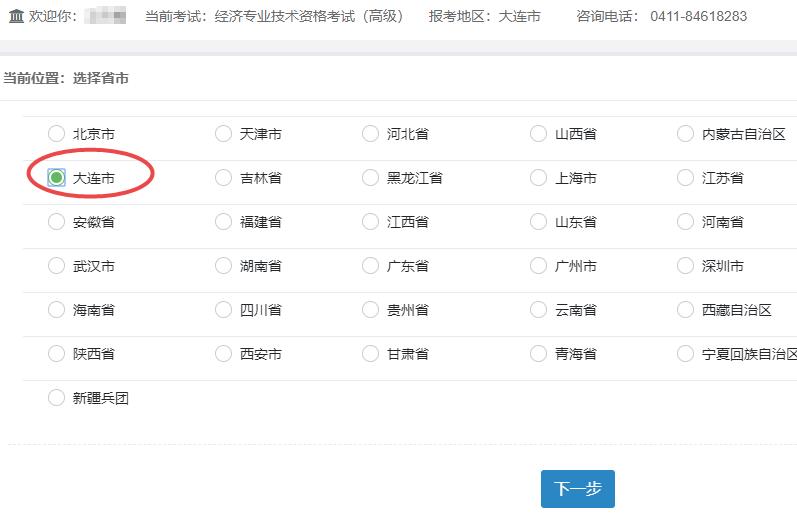Choose the 四川省 radio option
Image resolution: width=797 pixels, height=514 pixels.
click(x=224, y=310)
